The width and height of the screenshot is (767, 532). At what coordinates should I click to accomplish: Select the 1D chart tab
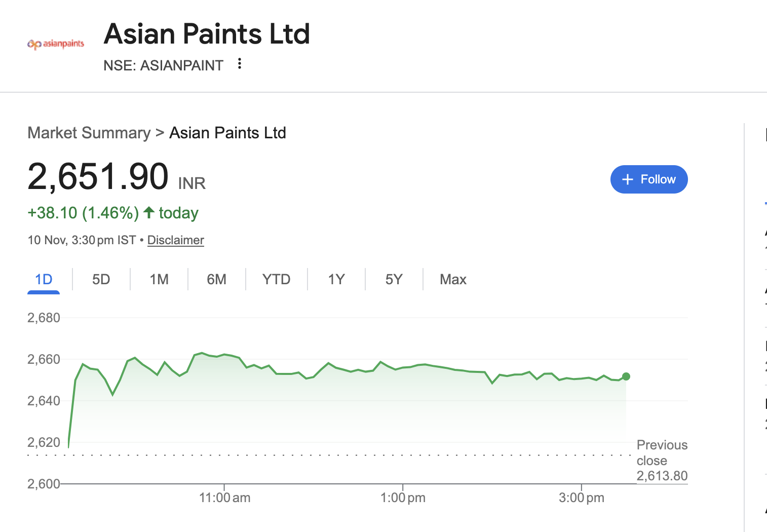(44, 279)
